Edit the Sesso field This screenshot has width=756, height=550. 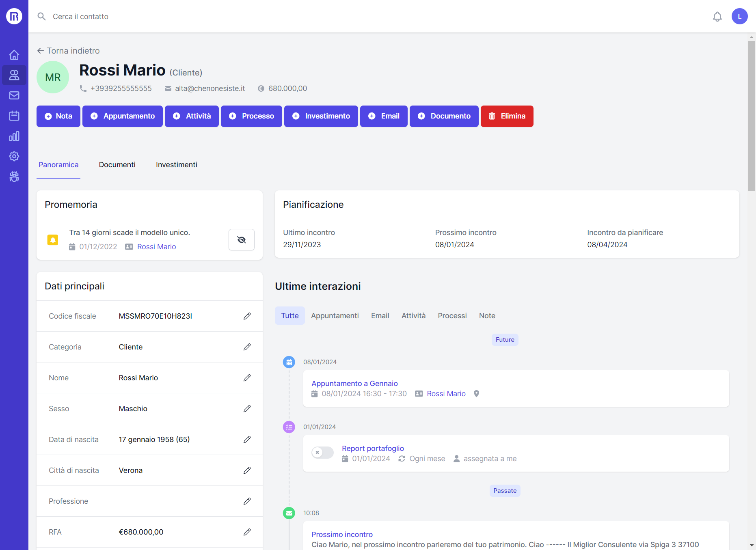[x=247, y=409]
